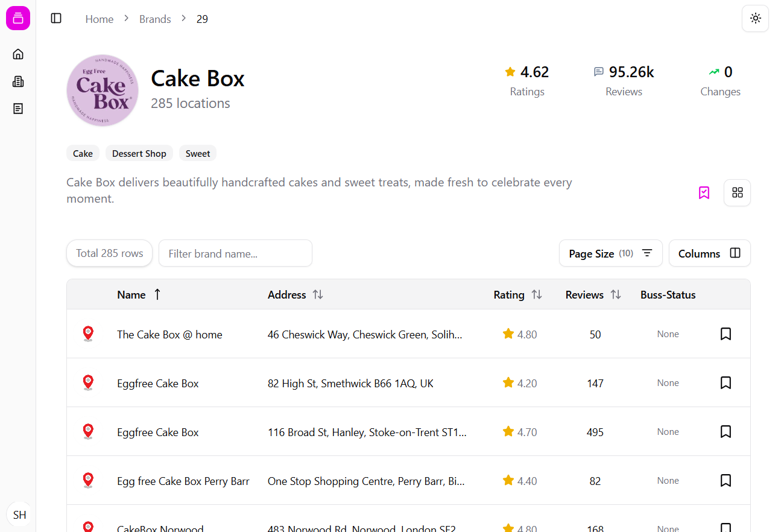The width and height of the screenshot is (781, 532).
Task: Click the grid view icon button
Action: [x=737, y=192]
